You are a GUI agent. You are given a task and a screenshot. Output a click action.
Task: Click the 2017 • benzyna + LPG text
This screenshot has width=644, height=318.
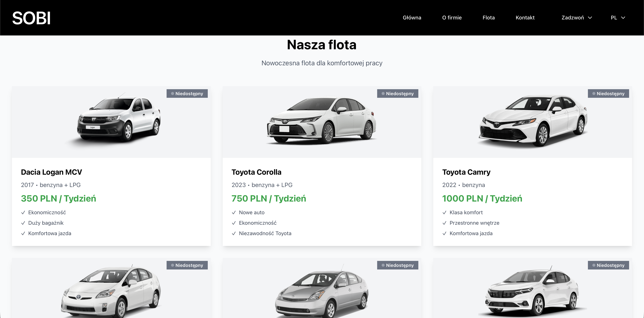click(51, 185)
